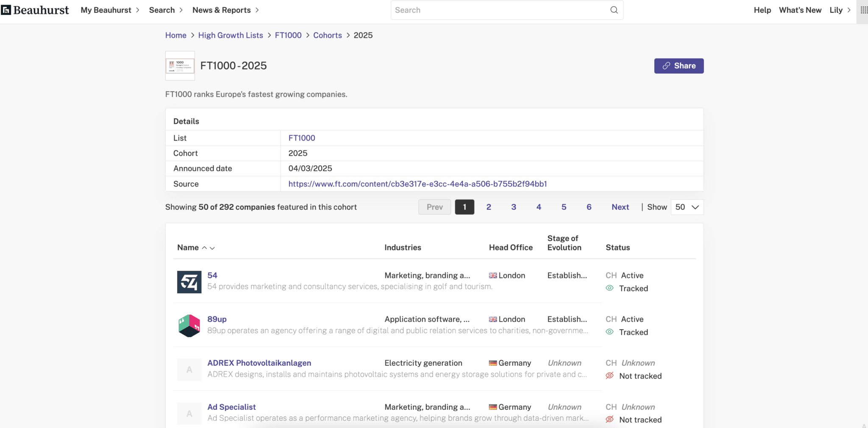Image resolution: width=868 pixels, height=428 pixels.
Task: Click CH Unknown status for Ad Specialist
Action: tap(630, 407)
